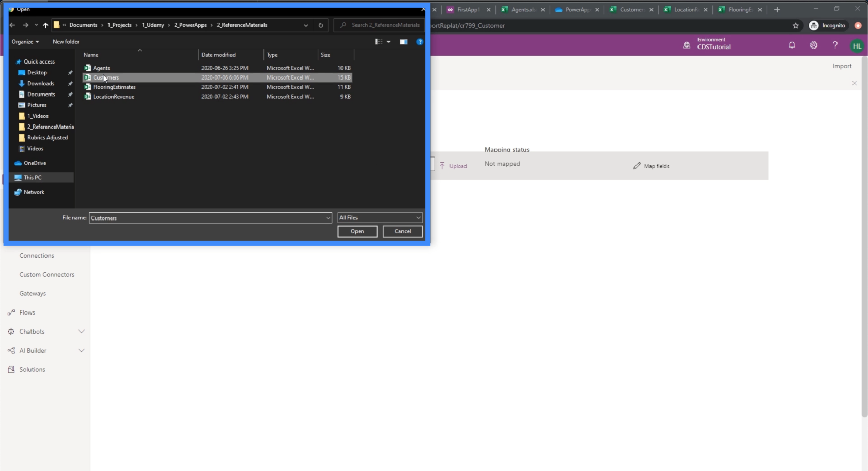
Task: Switch to the FirstApp1 browser tab
Action: pos(469,10)
